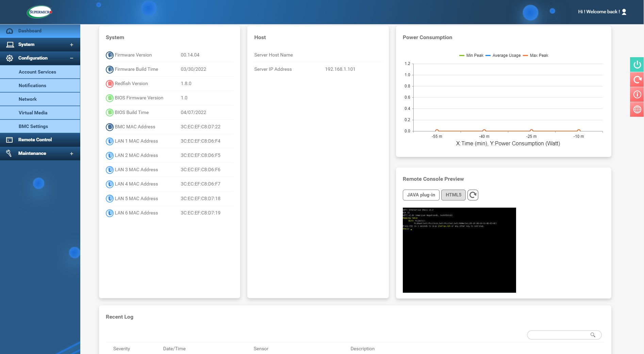Click the green power control icon
644x354 pixels.
pyautogui.click(x=637, y=65)
